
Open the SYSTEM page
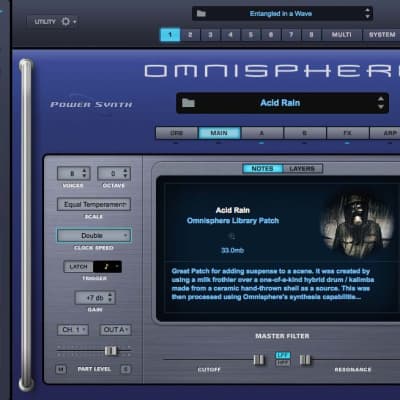click(x=382, y=35)
